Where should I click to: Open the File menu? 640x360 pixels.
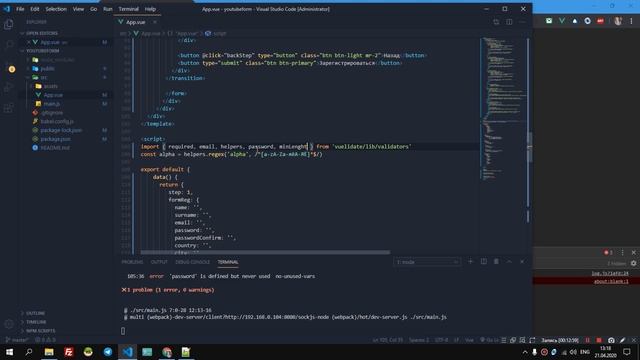[20, 9]
